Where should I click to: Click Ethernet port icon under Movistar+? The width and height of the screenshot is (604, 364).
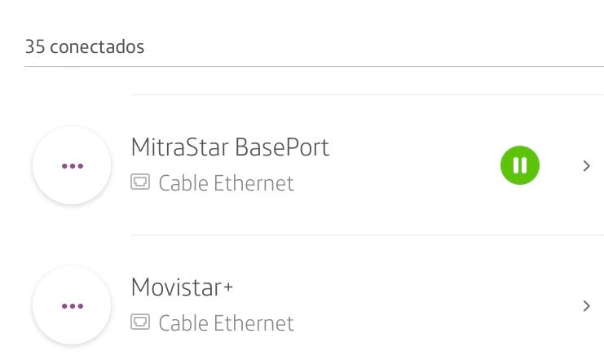click(x=140, y=322)
